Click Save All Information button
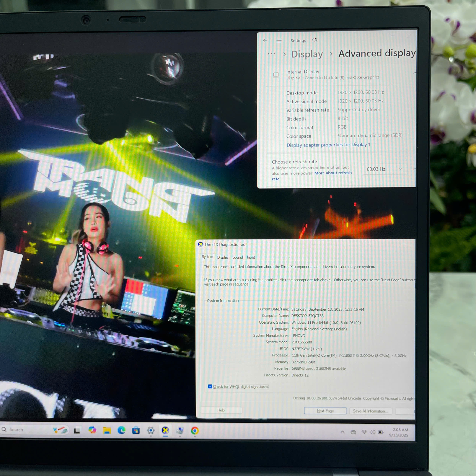 click(371, 411)
